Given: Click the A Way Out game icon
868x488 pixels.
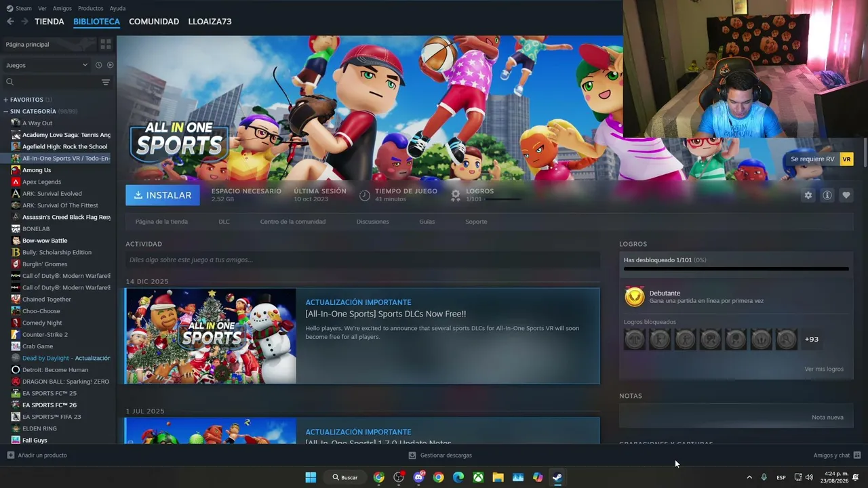Looking at the screenshot, I should point(16,123).
